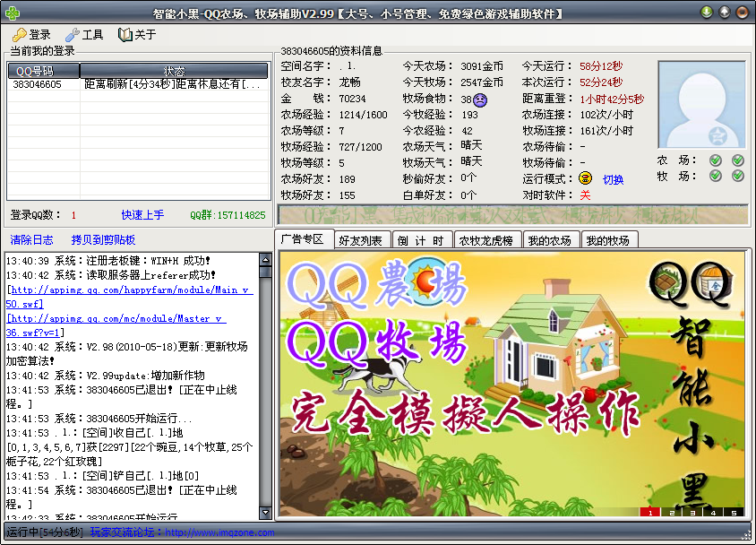Screen dimensions: 756x545
Task: Click the 校友名字 value 龙畅
Action: tap(350, 82)
